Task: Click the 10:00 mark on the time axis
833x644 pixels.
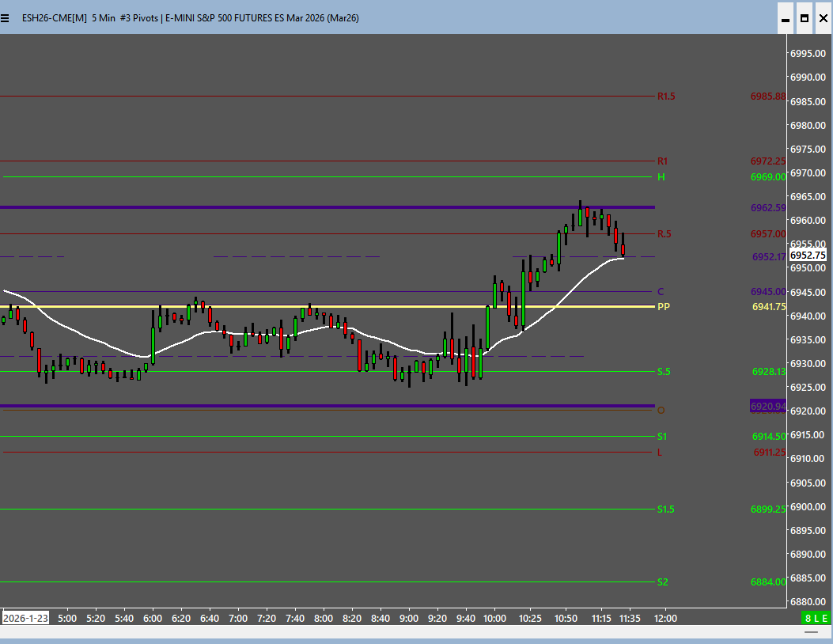Action: (494, 618)
